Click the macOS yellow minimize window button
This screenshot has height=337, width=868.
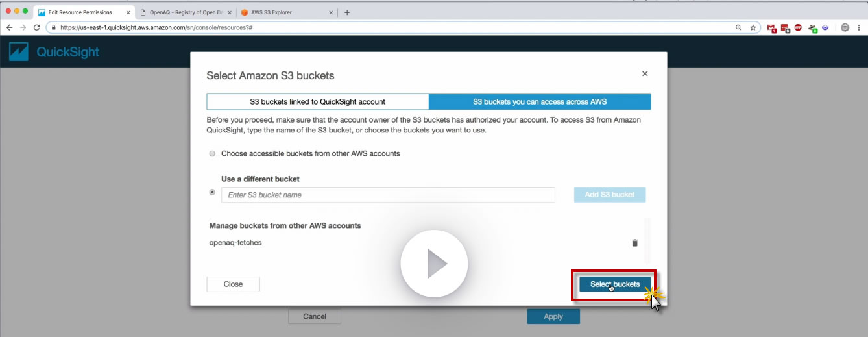pyautogui.click(x=17, y=12)
